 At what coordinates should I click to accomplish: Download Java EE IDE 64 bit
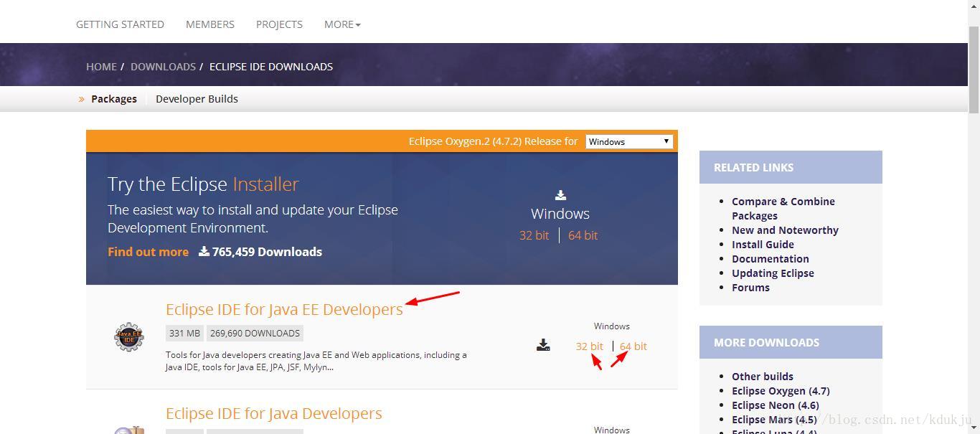click(633, 346)
